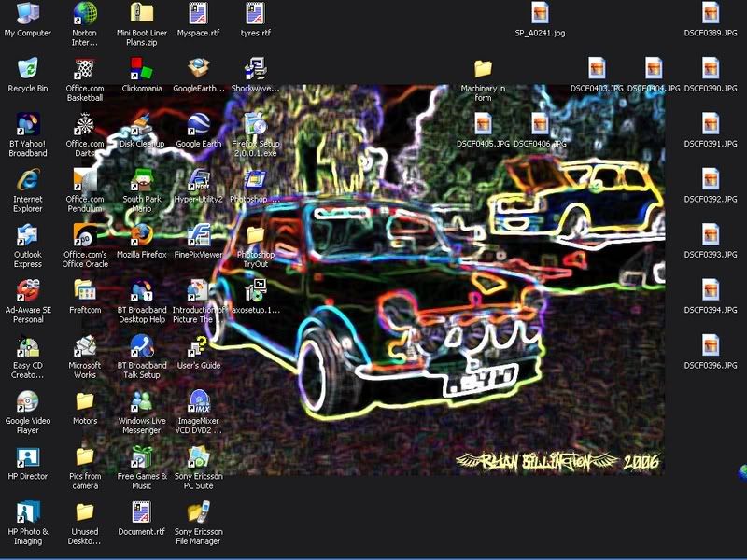
Task: Open the Machinary in form folder
Action: [483, 68]
